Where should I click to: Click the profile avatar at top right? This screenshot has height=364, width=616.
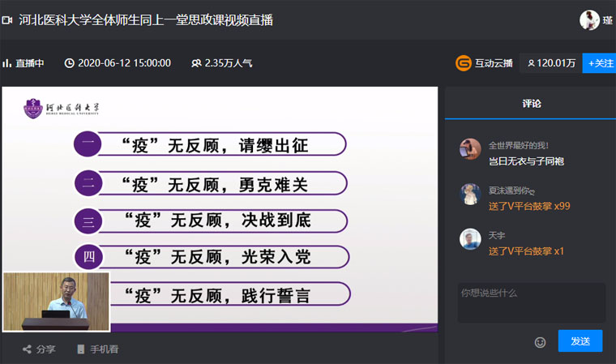589,20
